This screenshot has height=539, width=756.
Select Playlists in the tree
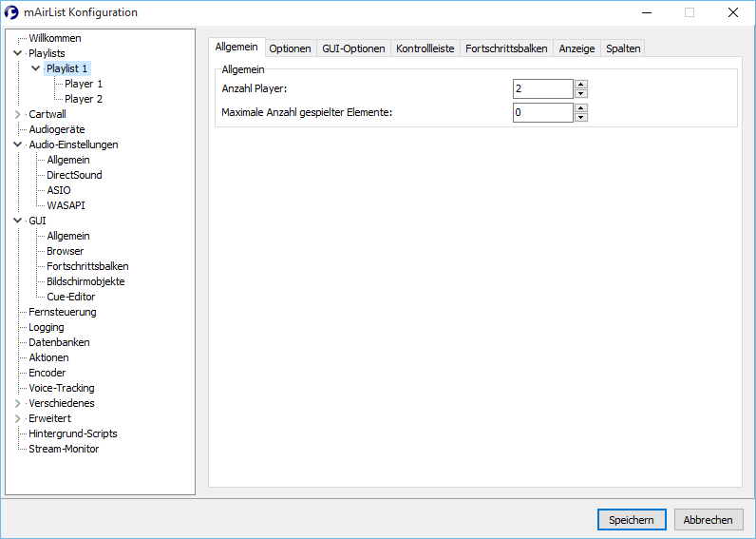tap(47, 53)
